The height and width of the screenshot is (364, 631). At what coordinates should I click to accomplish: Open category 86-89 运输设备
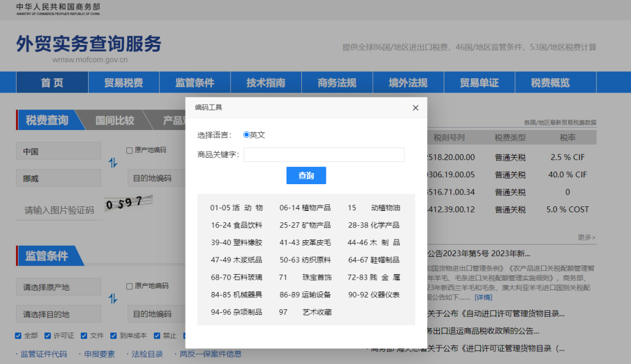305,295
